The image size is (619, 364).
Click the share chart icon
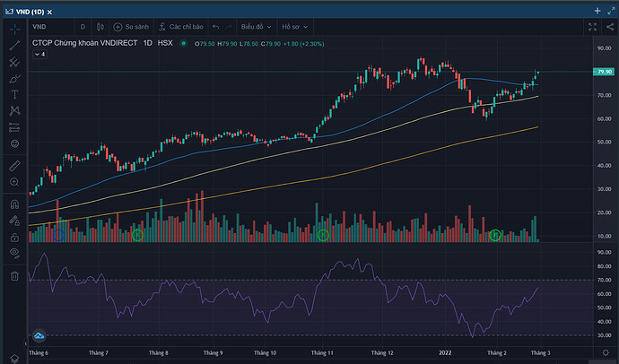(x=610, y=27)
